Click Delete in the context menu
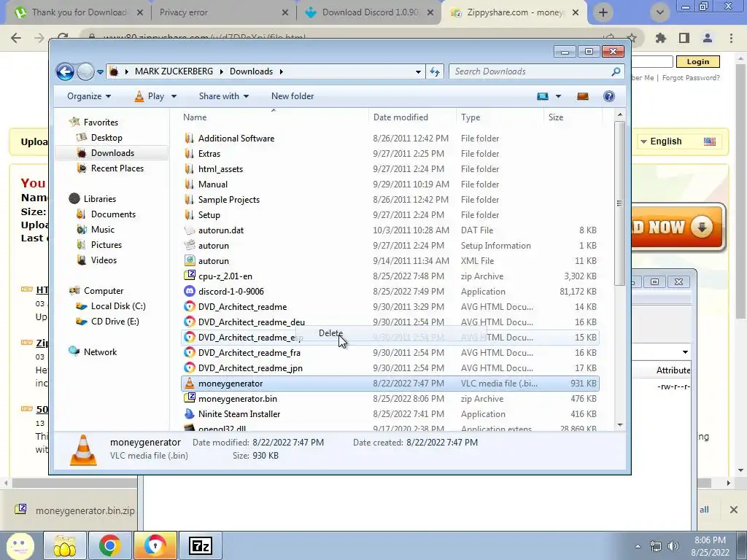Image resolution: width=747 pixels, height=560 pixels. coord(330,332)
